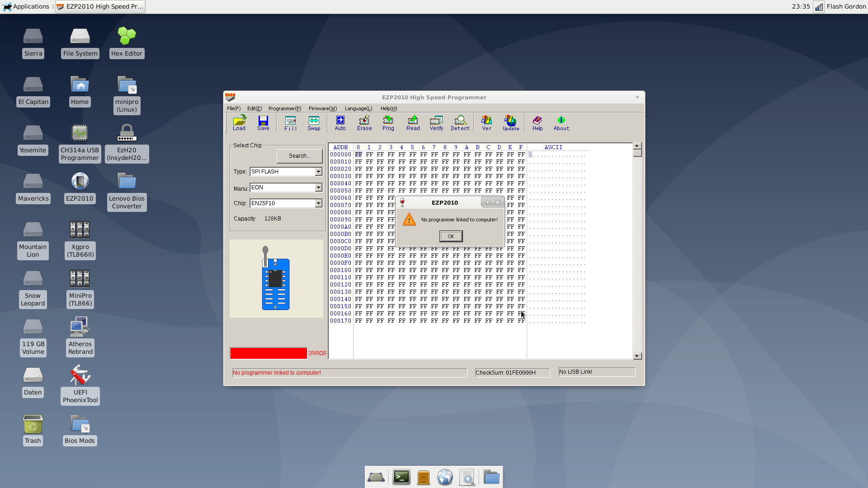Click the Search... chip button
The image size is (868, 488).
point(299,156)
